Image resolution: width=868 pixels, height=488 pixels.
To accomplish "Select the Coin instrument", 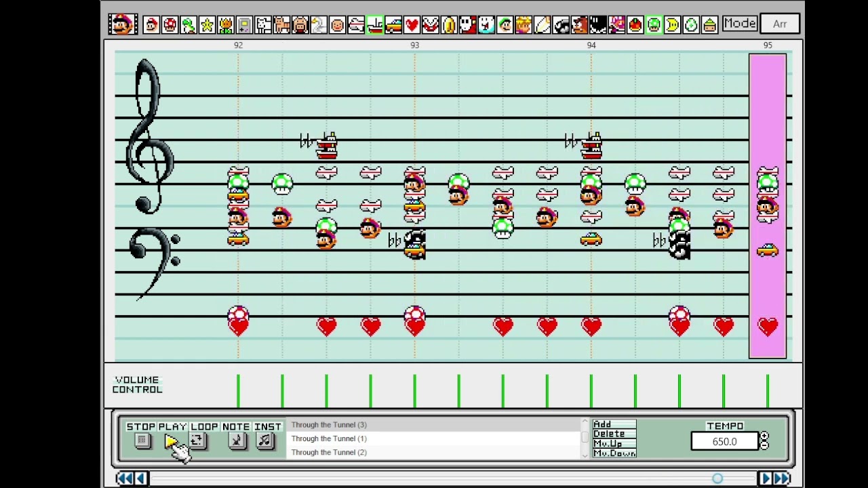I will (449, 25).
